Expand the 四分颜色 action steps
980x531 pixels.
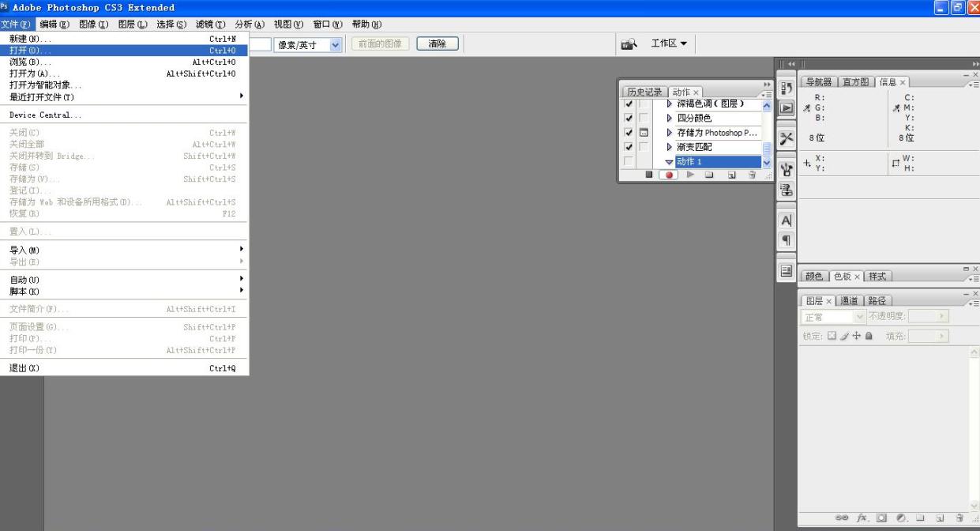pos(670,119)
